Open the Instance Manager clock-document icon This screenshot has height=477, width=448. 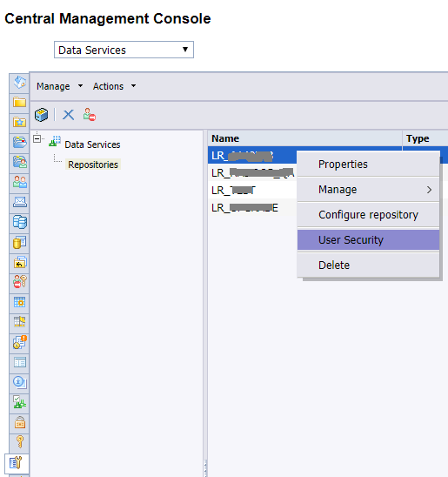(x=19, y=342)
